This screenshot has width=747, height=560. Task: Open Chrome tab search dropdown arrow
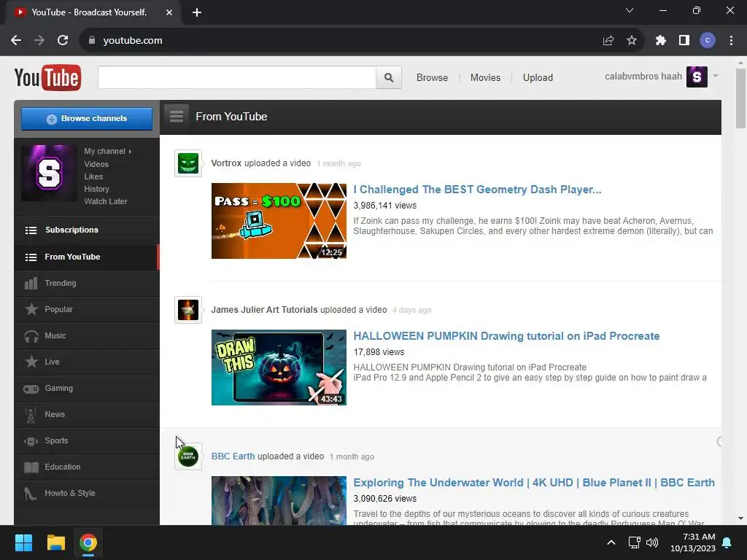tap(630, 10)
